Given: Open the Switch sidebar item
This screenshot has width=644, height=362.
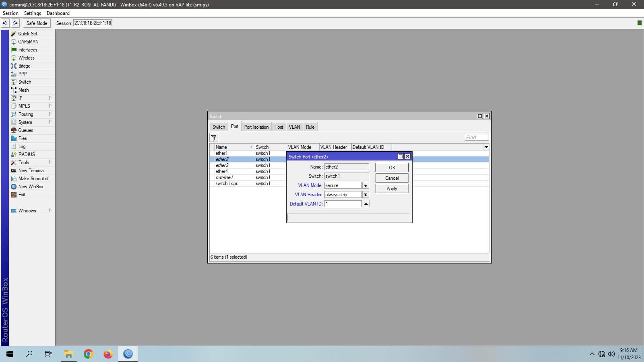Looking at the screenshot, I should coord(32,82).
